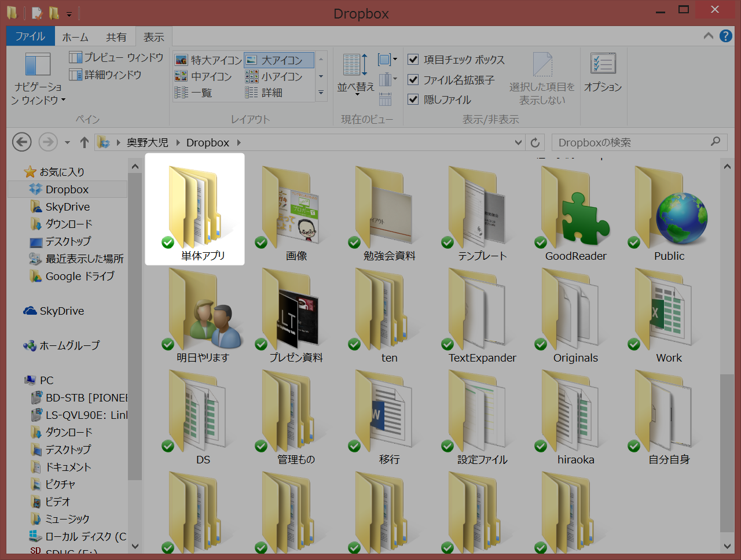Switch view to 特大アイコン layout
The image size is (741, 560).
216,59
